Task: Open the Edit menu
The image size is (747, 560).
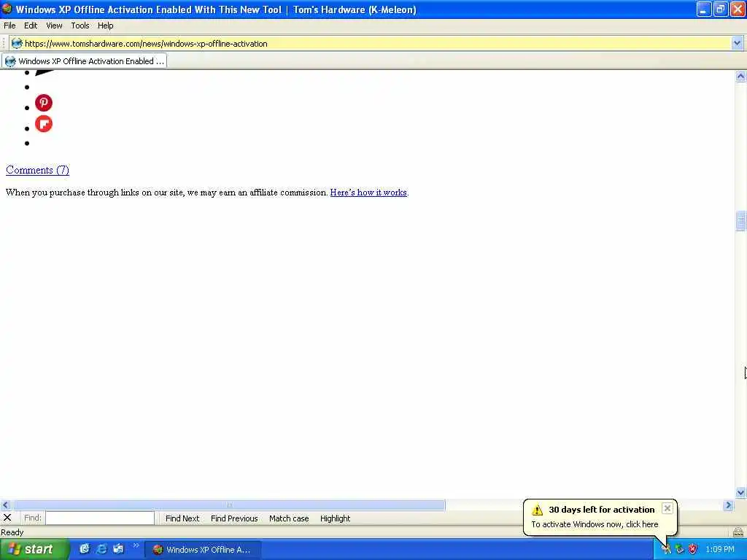Action: pos(31,26)
